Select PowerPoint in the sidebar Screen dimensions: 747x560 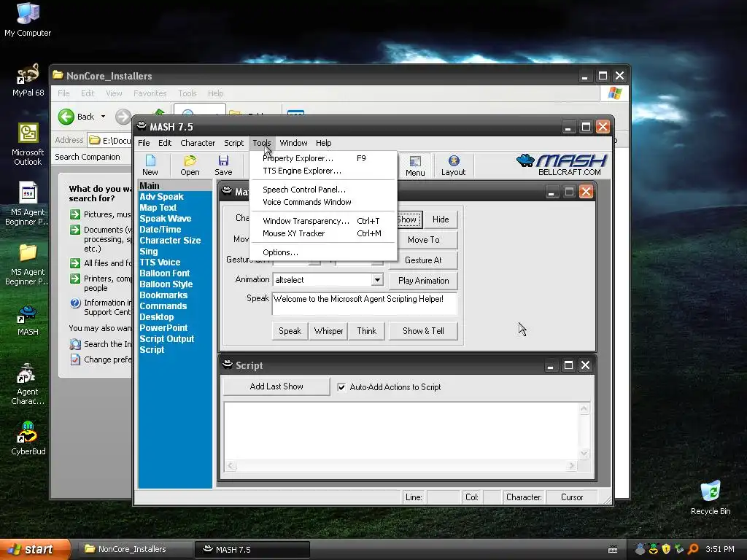pyautogui.click(x=163, y=328)
